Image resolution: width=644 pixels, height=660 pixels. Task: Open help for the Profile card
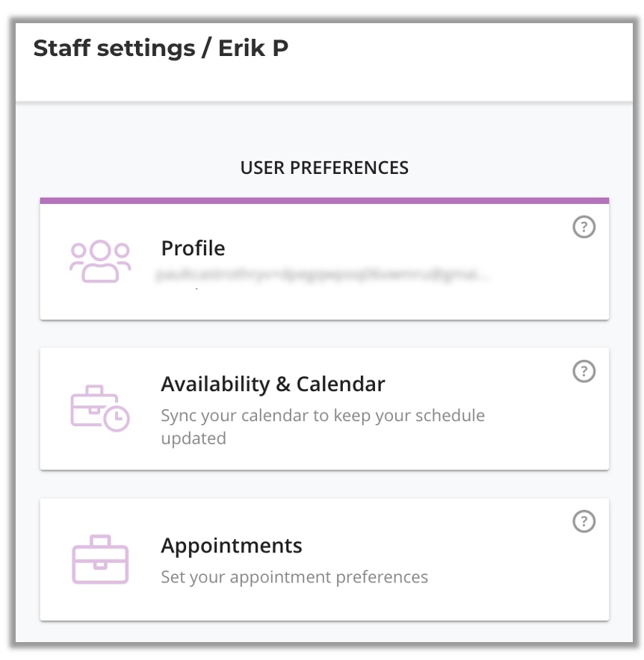583,228
